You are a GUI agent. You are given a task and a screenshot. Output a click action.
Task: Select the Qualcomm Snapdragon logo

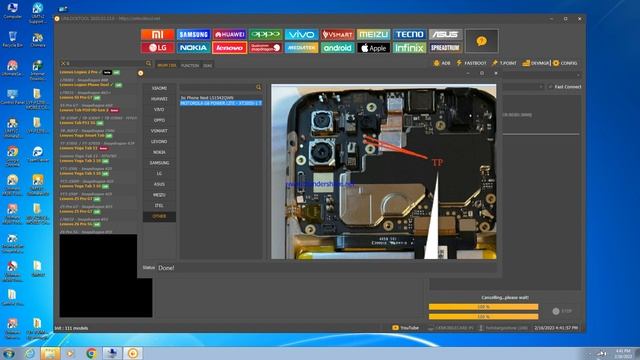(265, 48)
